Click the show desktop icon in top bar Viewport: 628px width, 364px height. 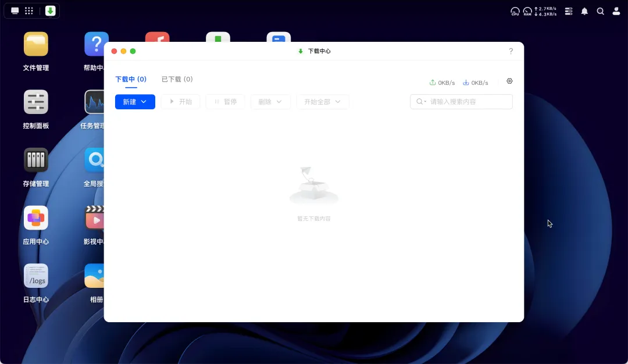click(15, 11)
